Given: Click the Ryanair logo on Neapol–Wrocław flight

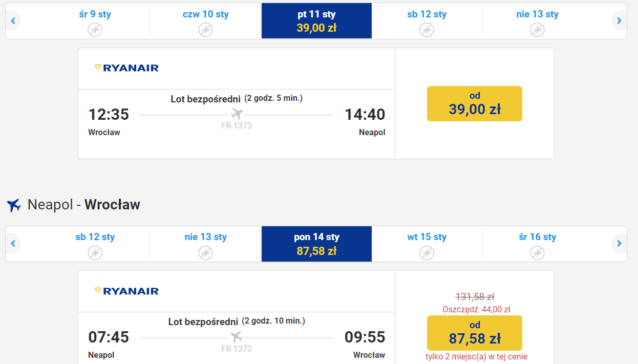Looking at the screenshot, I should [x=127, y=291].
